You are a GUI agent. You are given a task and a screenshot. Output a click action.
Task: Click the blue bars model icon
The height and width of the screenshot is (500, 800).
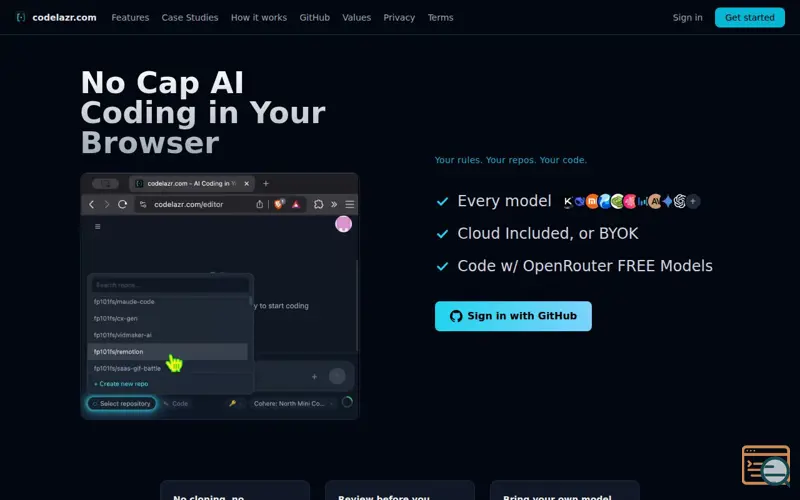[642, 202]
